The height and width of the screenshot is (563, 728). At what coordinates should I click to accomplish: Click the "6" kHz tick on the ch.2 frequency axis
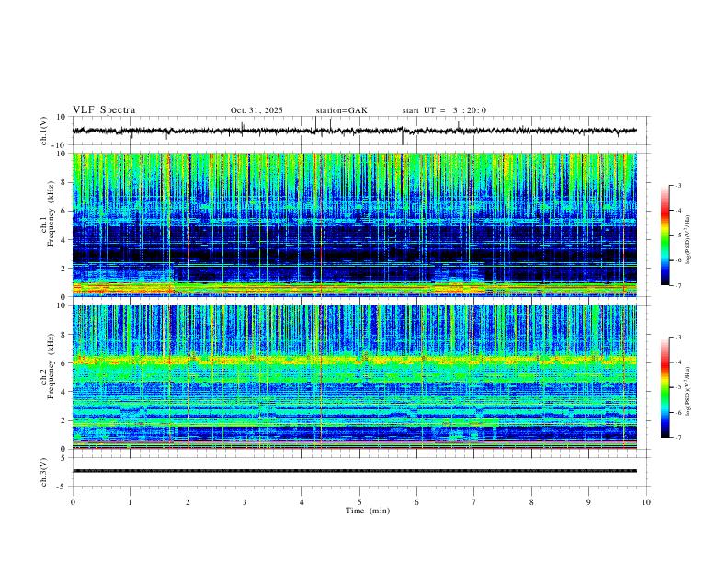64,363
